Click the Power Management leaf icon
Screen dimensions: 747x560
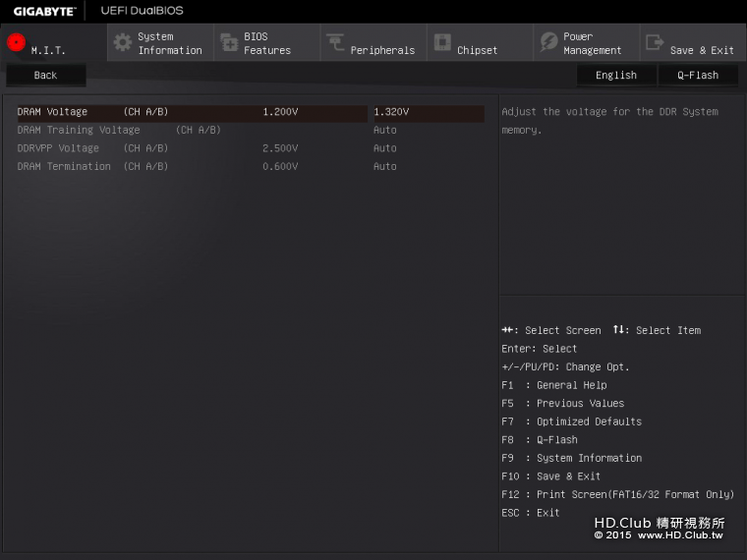pos(548,42)
